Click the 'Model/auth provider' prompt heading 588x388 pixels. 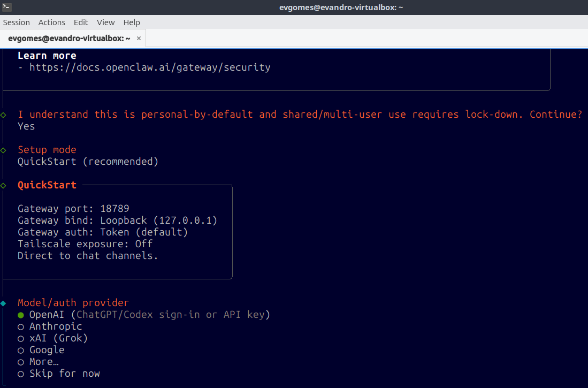73,303
